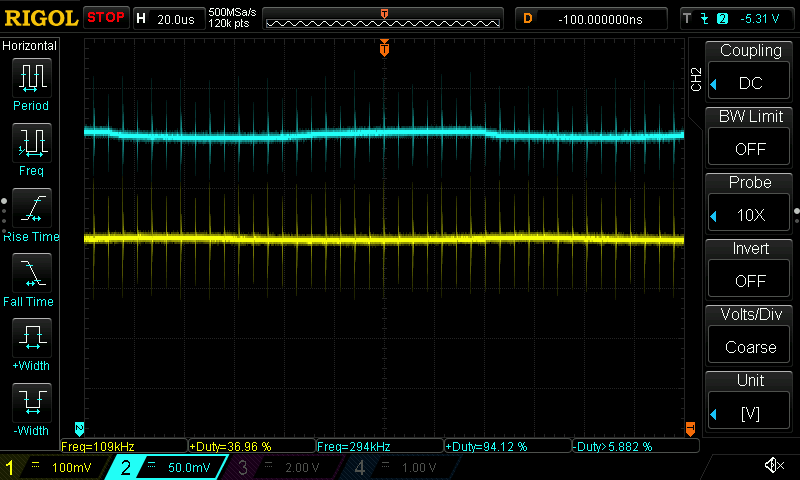Click the orange trigger position marker
Screen dimensions: 800x480
click(384, 48)
